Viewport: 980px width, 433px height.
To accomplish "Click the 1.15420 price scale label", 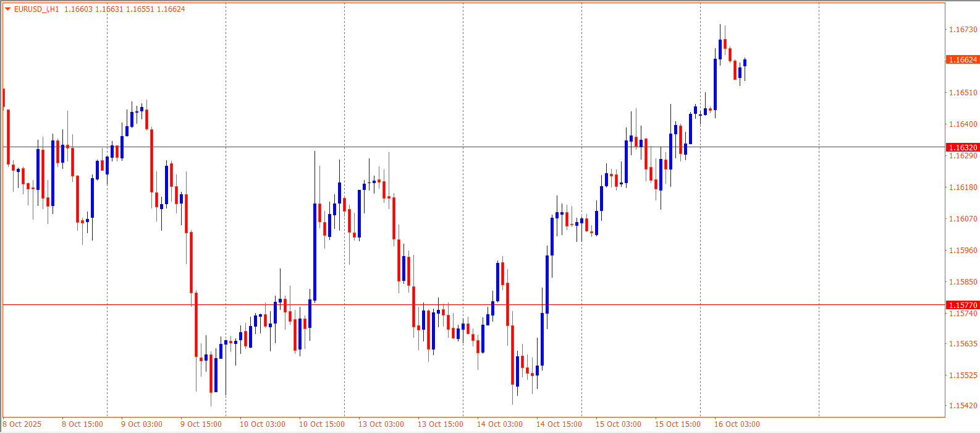I will [963, 406].
